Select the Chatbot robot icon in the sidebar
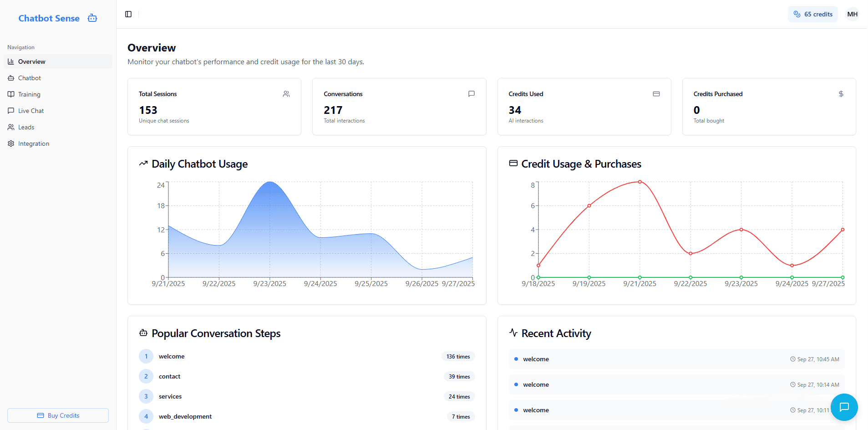Screen dimensions: 868x430 tap(11, 78)
